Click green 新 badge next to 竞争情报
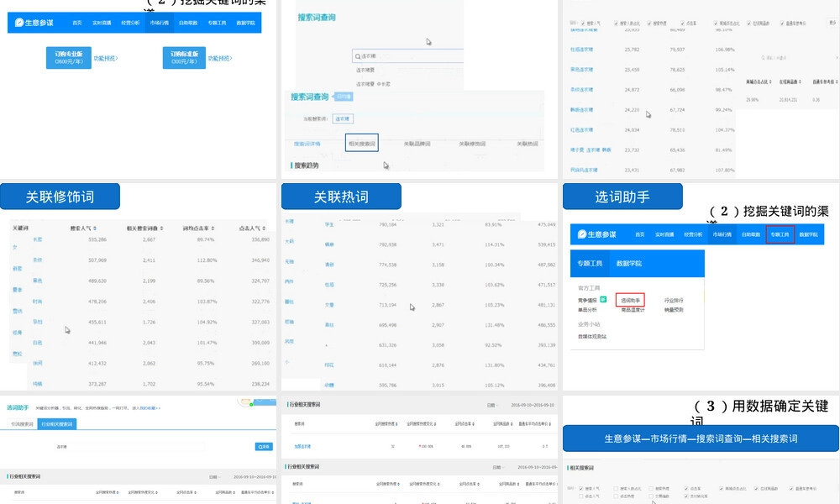The image size is (840, 504). [603, 299]
